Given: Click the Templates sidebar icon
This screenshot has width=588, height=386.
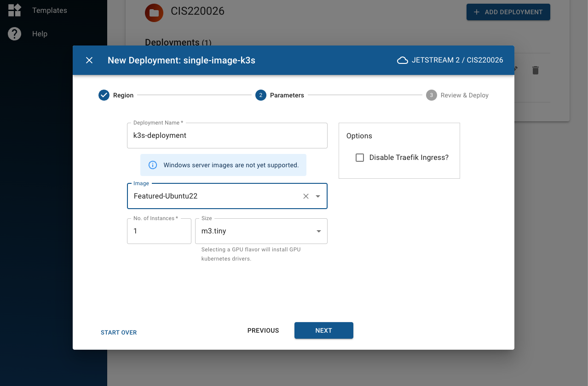Looking at the screenshot, I should click(15, 11).
